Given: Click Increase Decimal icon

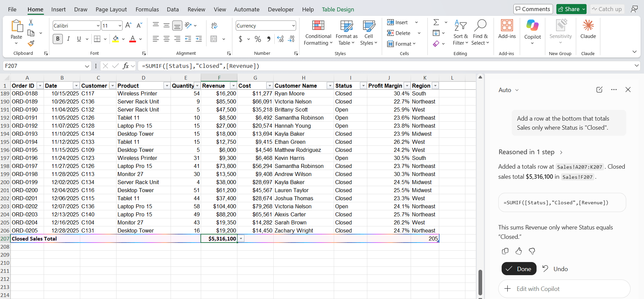Looking at the screenshot, I should click(280, 39).
